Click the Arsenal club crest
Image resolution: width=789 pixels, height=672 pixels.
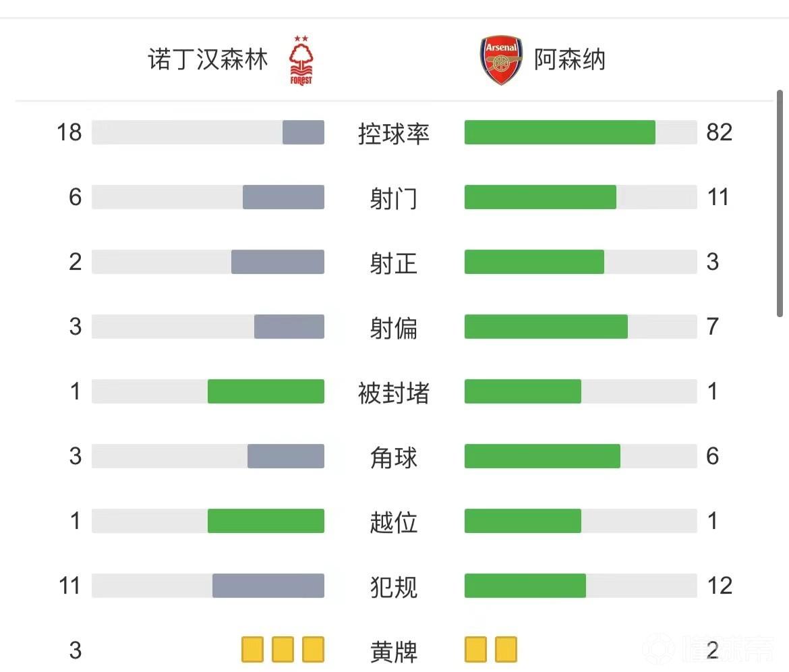click(501, 61)
